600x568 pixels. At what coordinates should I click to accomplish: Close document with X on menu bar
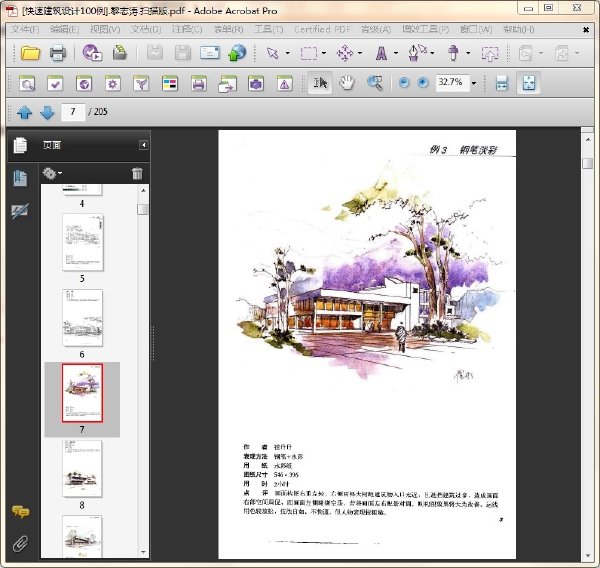(586, 29)
